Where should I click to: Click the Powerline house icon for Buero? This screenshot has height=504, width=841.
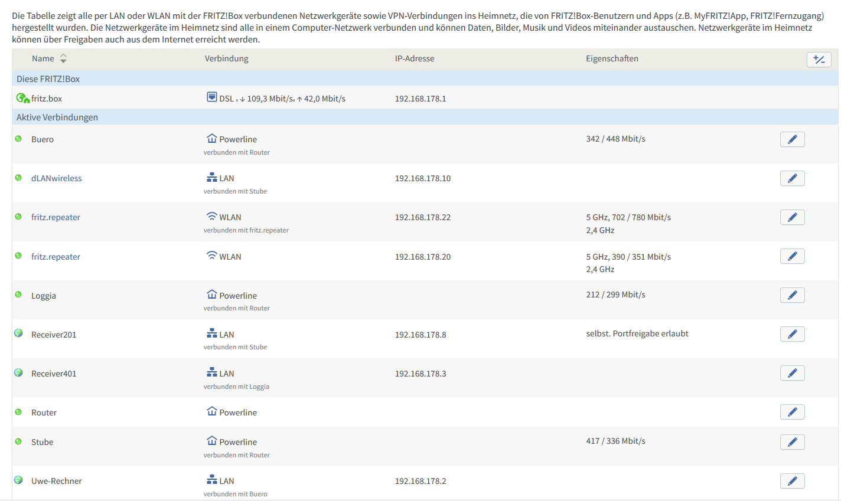coord(212,138)
